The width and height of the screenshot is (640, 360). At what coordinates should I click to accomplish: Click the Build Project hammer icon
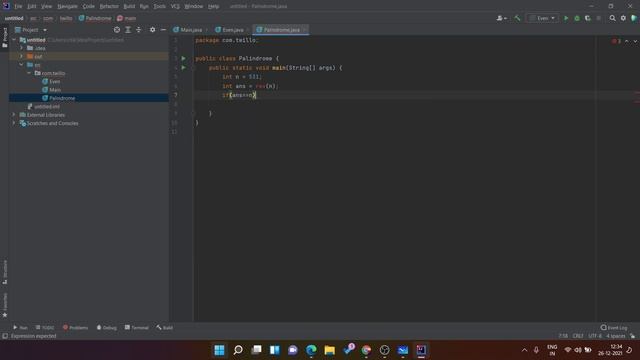pos(517,18)
